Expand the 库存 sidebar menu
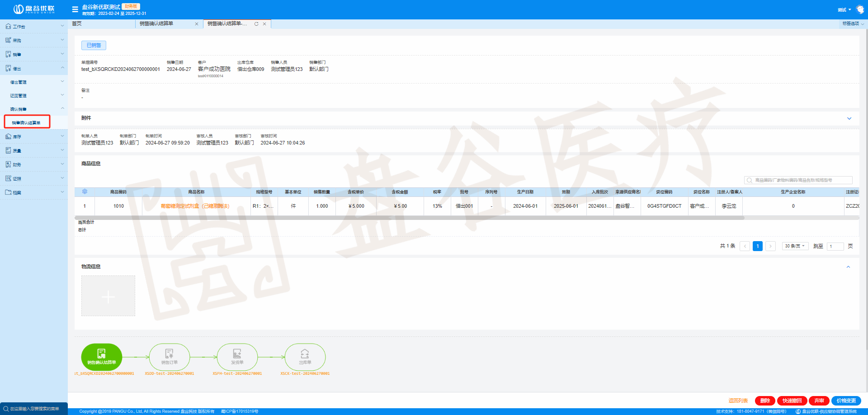Screen dimensions: 868x415 tap(34, 136)
